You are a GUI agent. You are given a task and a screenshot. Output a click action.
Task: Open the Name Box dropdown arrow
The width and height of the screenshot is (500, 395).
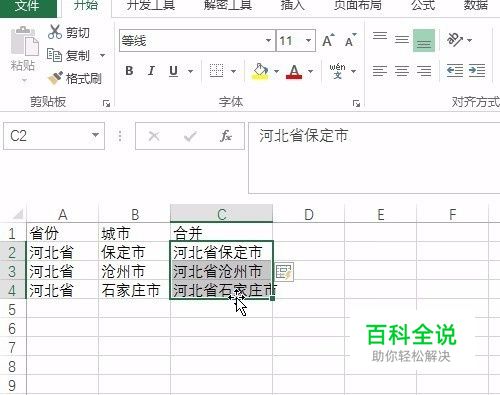pos(95,135)
